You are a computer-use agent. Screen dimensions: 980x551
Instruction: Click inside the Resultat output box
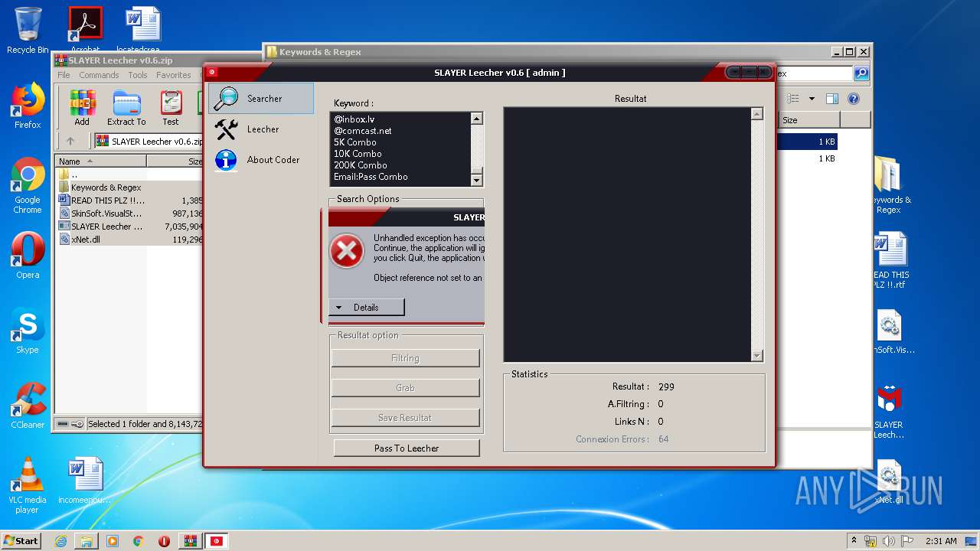click(x=627, y=234)
